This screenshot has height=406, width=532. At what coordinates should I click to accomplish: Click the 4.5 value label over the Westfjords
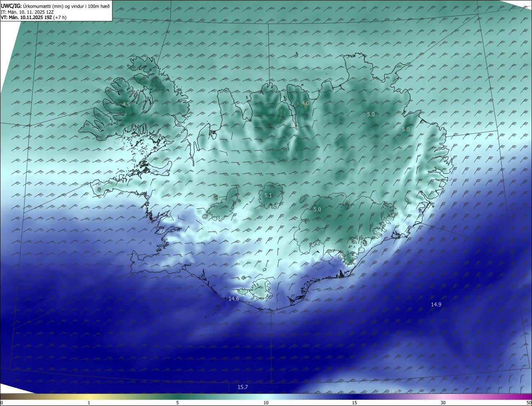[x=126, y=105]
